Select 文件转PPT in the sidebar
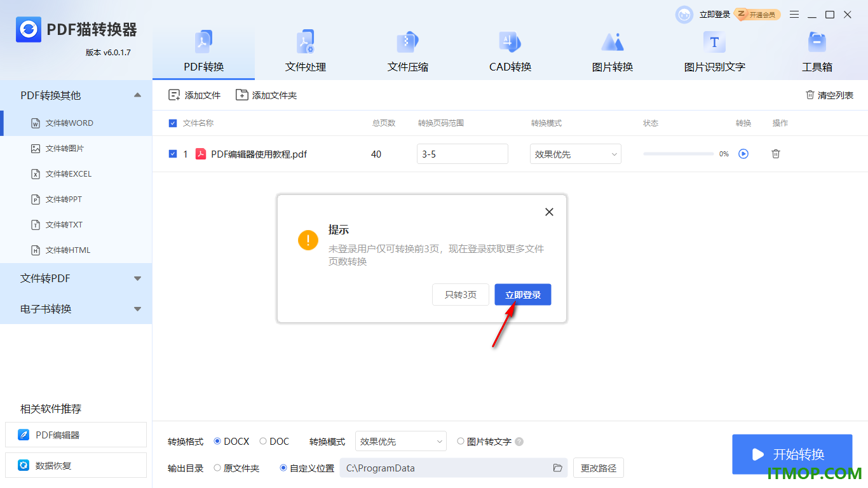 [76, 200]
